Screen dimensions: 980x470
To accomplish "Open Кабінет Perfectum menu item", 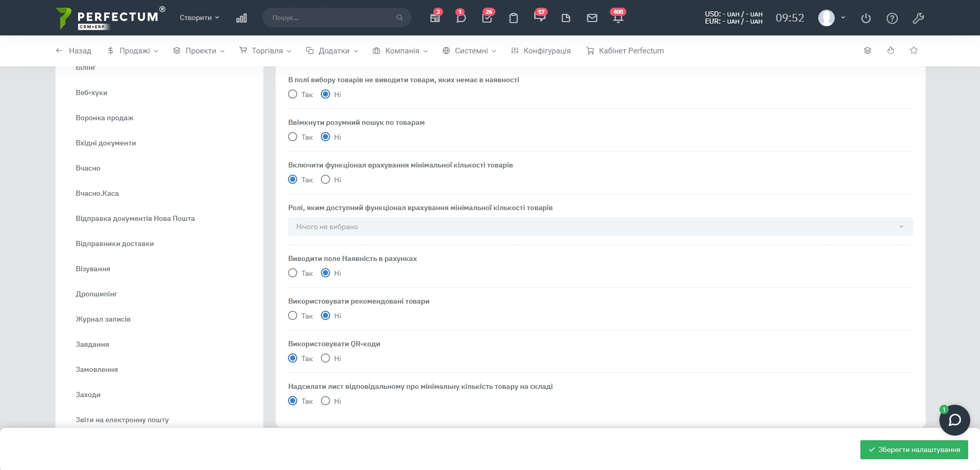I will [625, 51].
